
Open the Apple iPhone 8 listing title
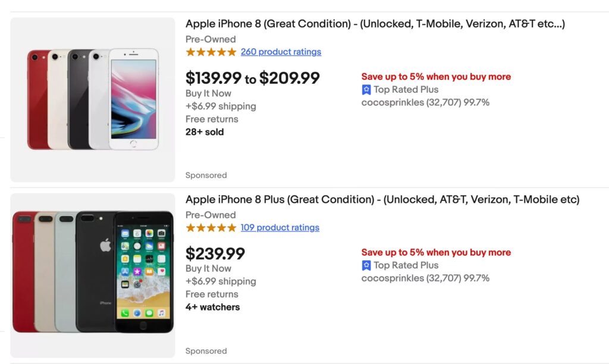(375, 24)
